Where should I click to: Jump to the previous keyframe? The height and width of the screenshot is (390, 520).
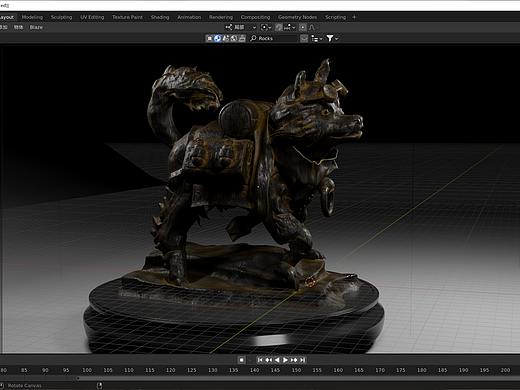[x=268, y=360]
